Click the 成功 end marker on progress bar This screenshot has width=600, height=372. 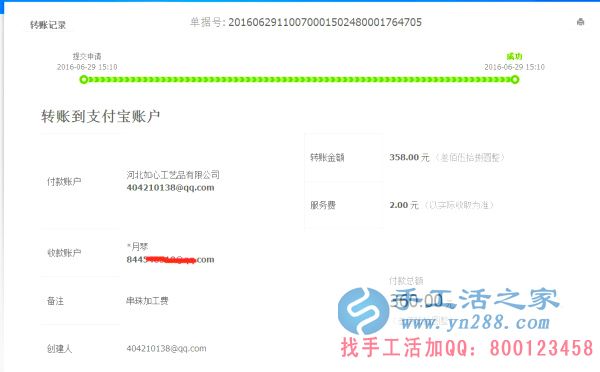pos(515,80)
